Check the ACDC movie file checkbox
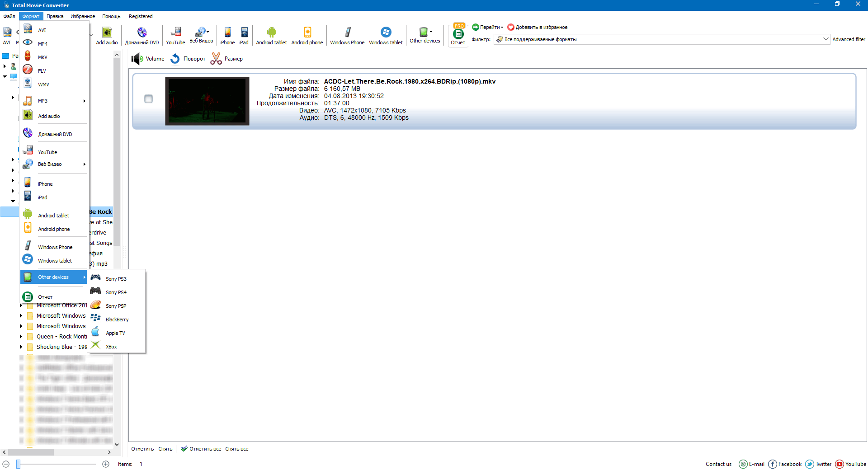Viewport: 868px width, 470px height. pyautogui.click(x=148, y=99)
